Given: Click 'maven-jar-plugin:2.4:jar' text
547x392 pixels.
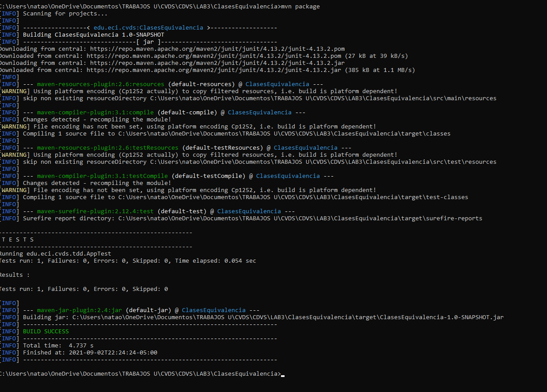Looking at the screenshot, I should tap(80, 310).
